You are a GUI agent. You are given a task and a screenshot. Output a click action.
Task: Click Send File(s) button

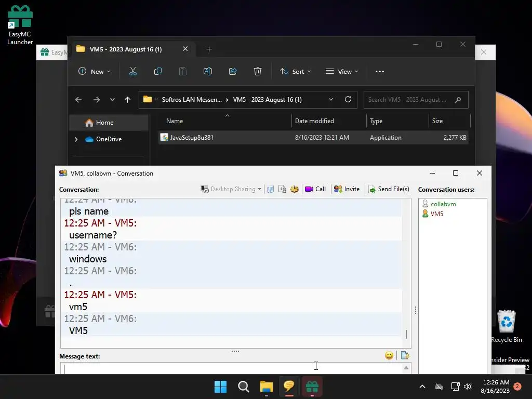(x=389, y=189)
